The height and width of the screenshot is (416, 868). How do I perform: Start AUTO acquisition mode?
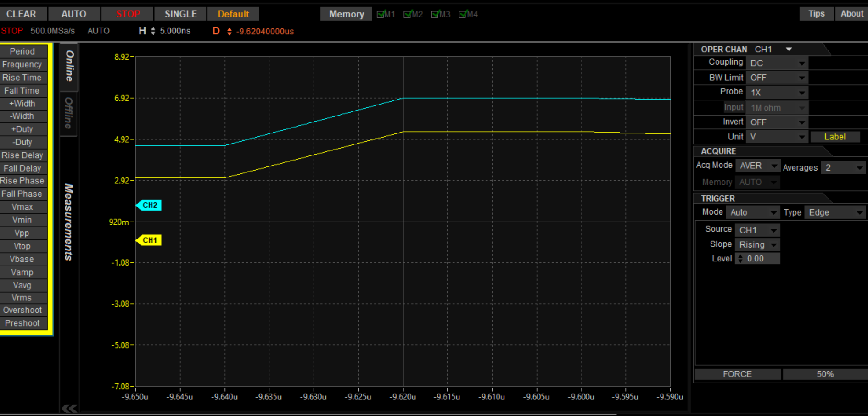pyautogui.click(x=73, y=14)
